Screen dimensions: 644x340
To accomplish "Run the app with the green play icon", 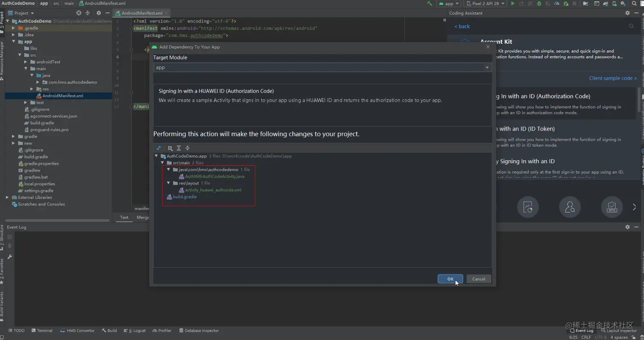I will (x=513, y=3).
